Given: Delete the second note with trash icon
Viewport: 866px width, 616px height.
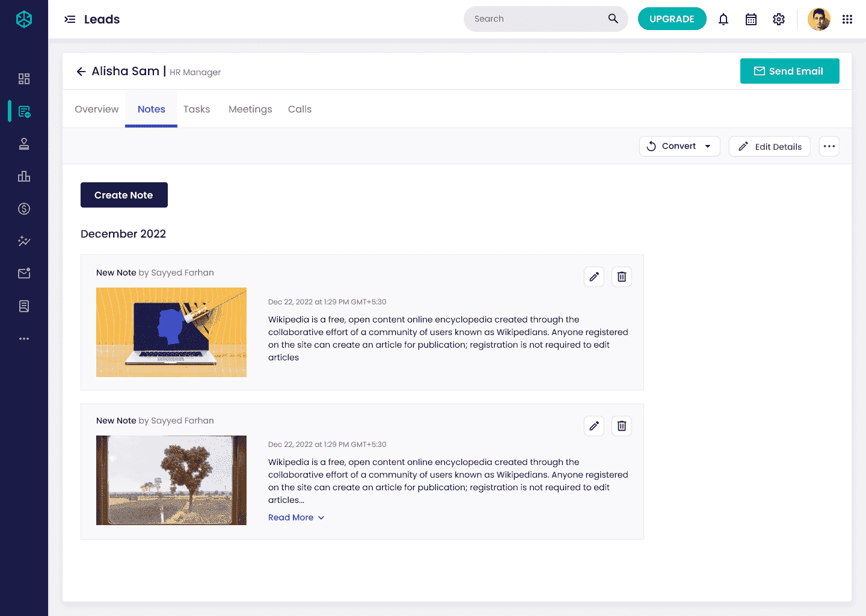Looking at the screenshot, I should (622, 426).
